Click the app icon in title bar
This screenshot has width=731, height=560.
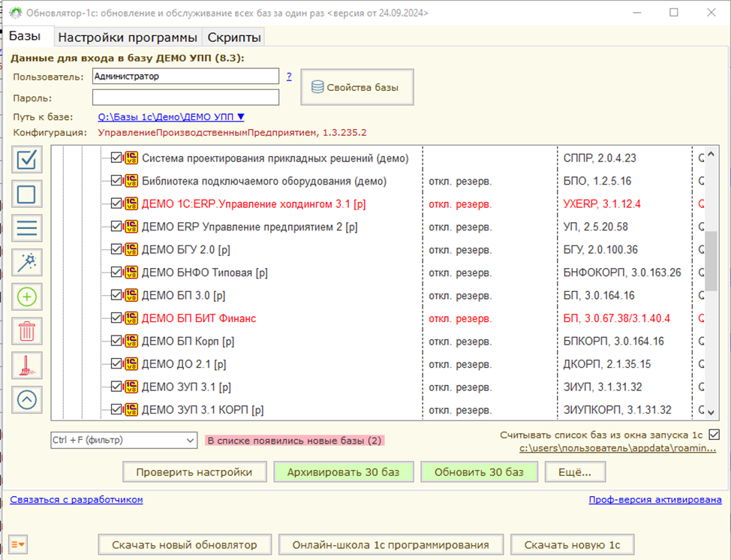click(15, 13)
